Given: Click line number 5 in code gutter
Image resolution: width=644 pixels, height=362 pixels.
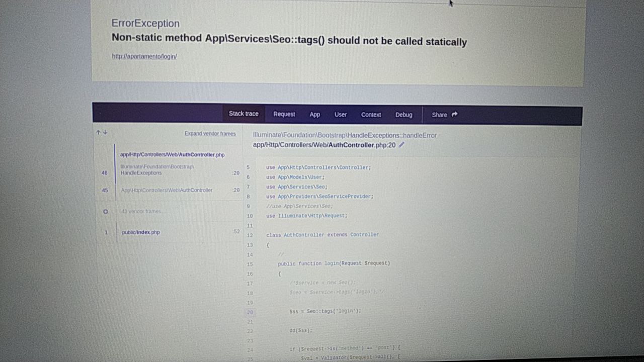Looking at the screenshot, I should click(x=248, y=167).
